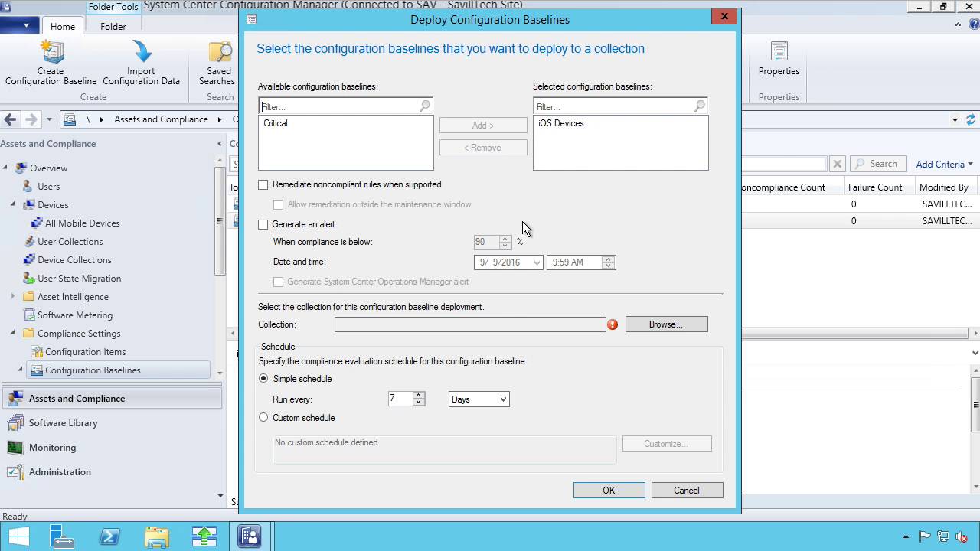Open File Explorer from the taskbar
The width and height of the screenshot is (980, 551).
pyautogui.click(x=156, y=536)
